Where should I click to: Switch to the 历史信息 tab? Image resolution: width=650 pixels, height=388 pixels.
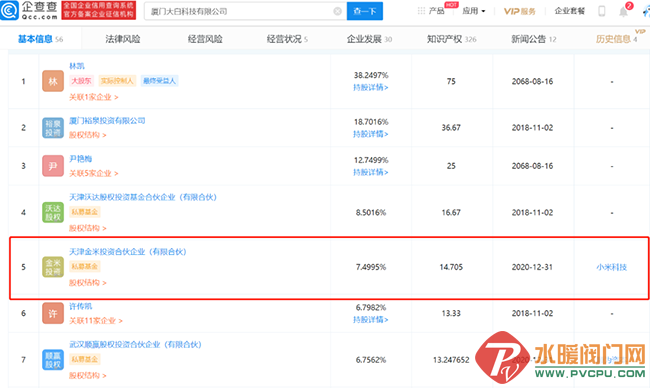(616, 39)
